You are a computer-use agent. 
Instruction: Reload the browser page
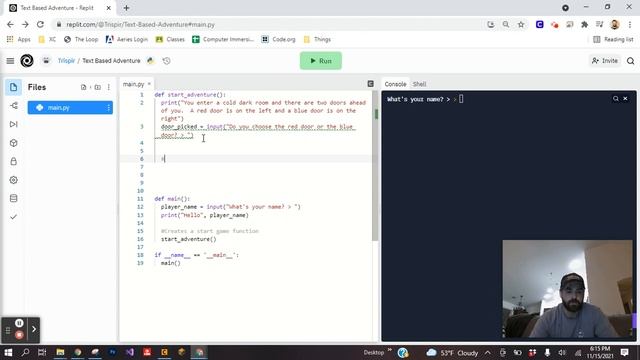point(40,24)
